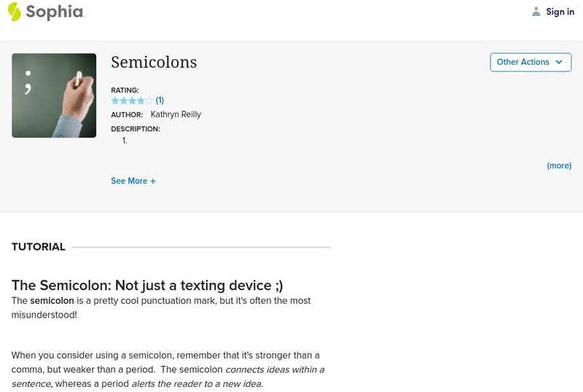Click the semicolon chalkboard thumbnail
The height and width of the screenshot is (392, 583).
click(54, 95)
